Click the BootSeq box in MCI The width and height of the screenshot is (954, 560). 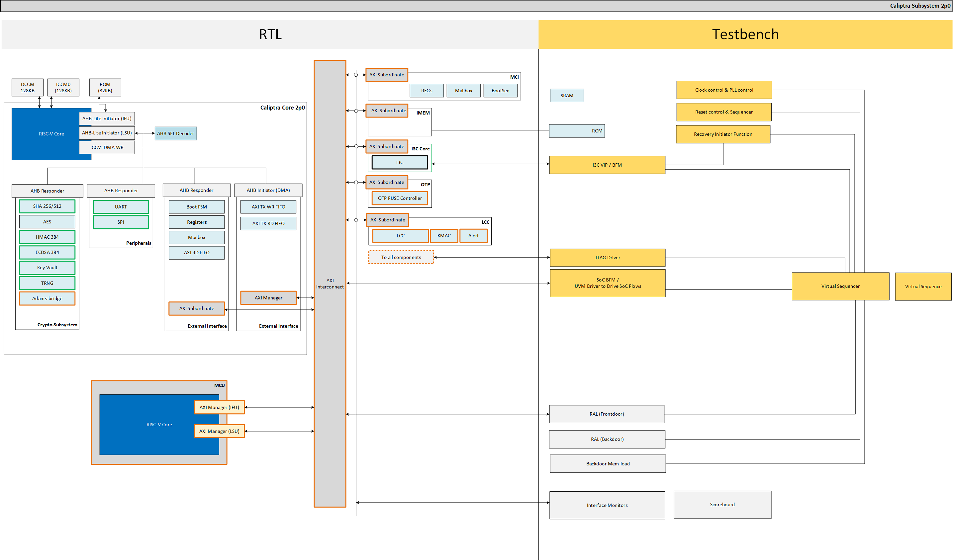click(500, 91)
